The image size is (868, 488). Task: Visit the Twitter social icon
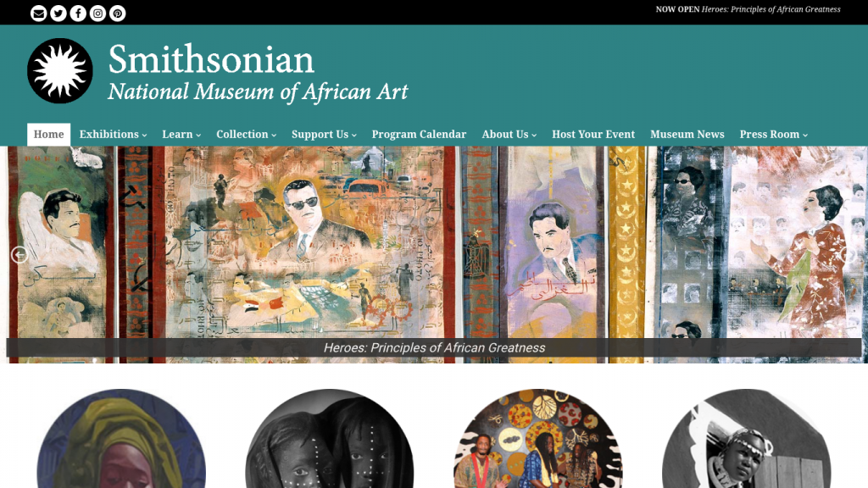click(x=58, y=14)
